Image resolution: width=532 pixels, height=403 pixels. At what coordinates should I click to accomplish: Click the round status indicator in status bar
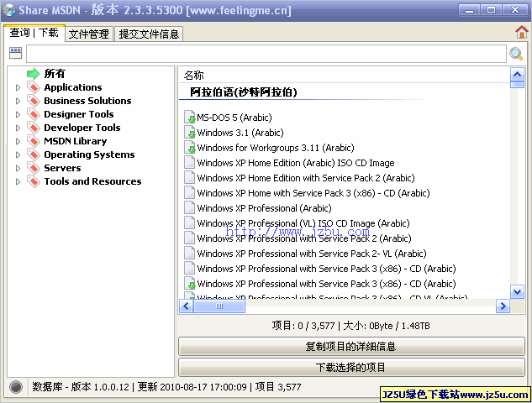tap(16, 387)
